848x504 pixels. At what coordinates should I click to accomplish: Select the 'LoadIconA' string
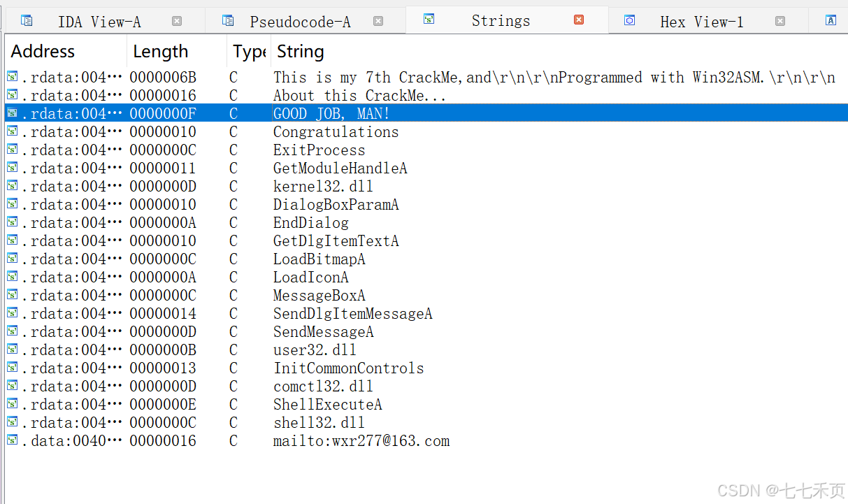point(310,278)
